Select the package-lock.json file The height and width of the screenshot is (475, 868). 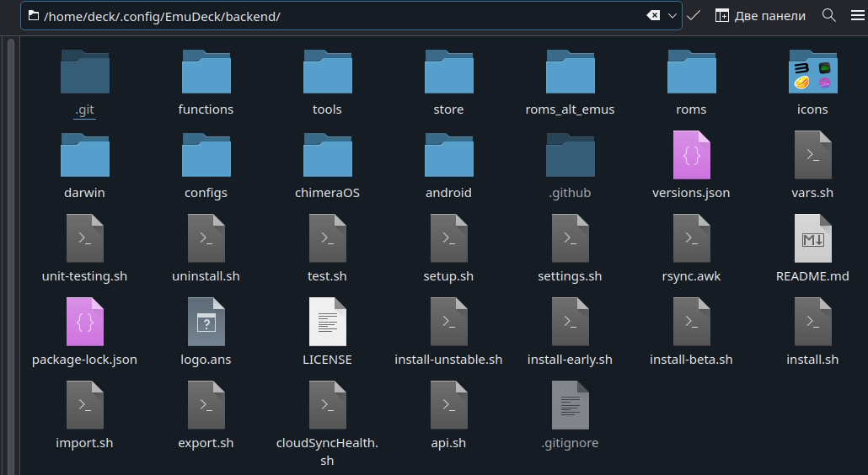[x=84, y=322]
